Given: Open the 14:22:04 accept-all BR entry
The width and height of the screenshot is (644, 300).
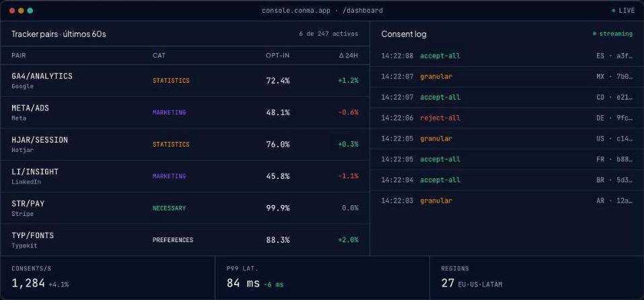Looking at the screenshot, I should tap(507, 180).
